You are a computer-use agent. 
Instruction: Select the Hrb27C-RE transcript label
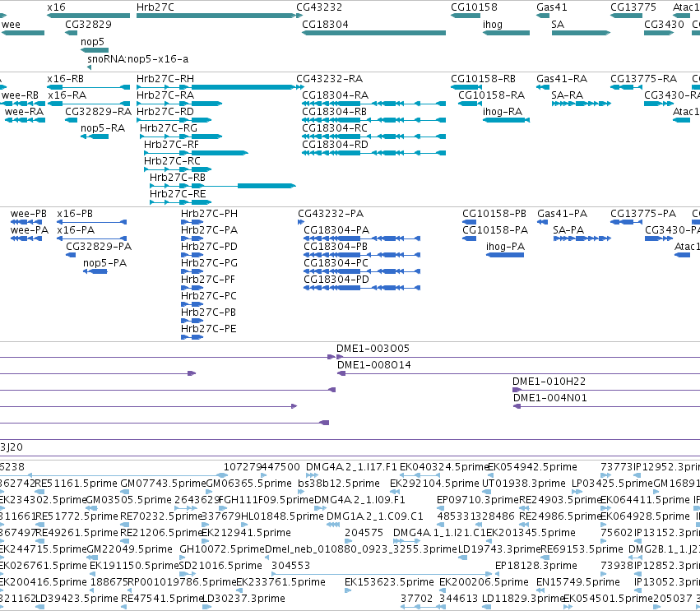point(178,194)
